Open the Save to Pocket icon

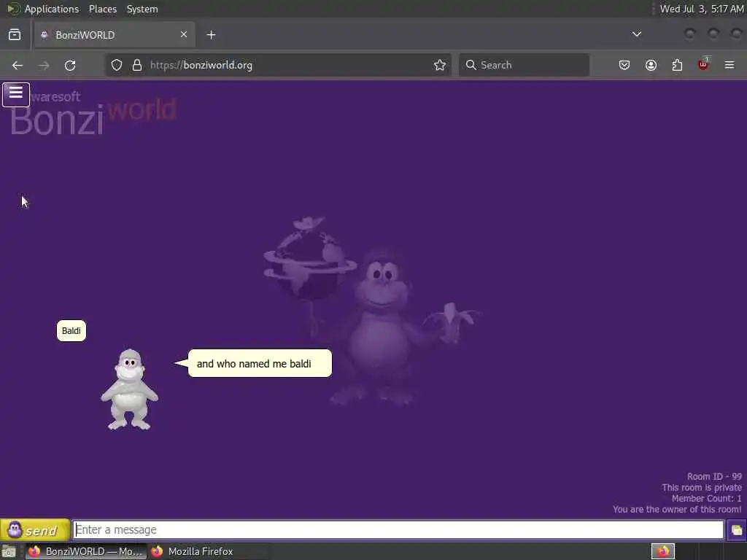(624, 65)
